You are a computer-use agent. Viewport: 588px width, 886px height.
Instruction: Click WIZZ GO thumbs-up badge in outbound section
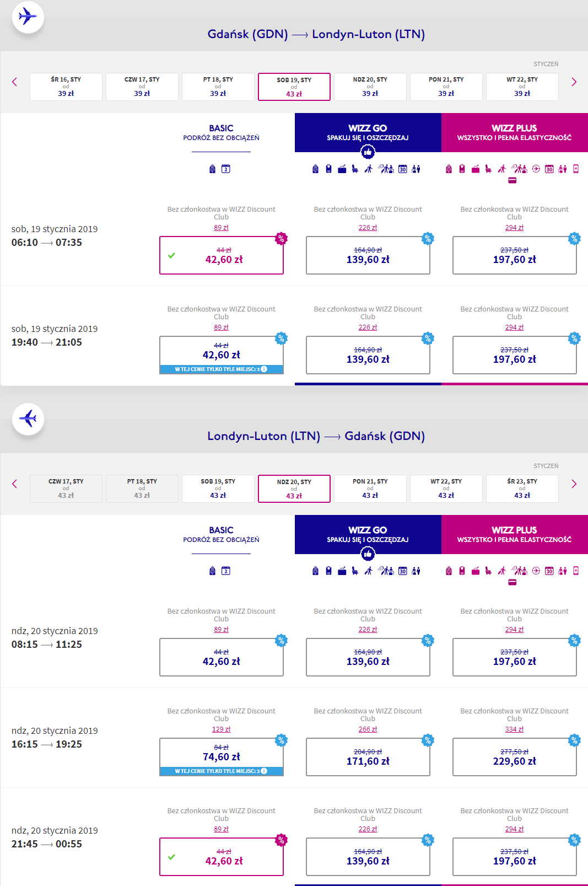click(x=368, y=152)
